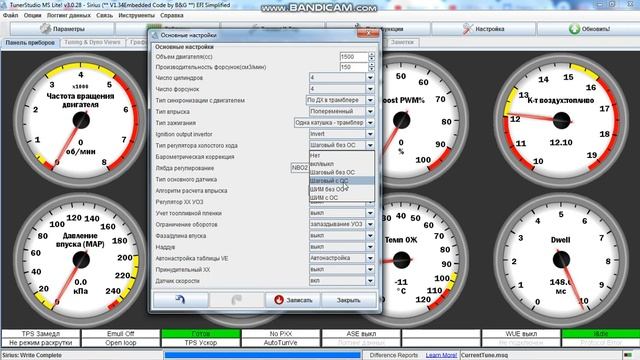The height and width of the screenshot is (360, 640).
Task: Open the Файл menu
Action: tap(11, 16)
